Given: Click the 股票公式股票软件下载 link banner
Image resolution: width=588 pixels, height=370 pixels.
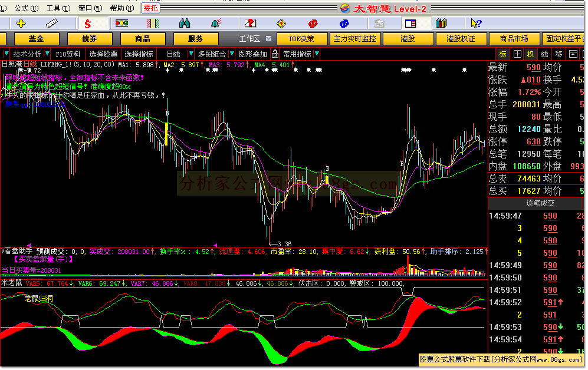Looking at the screenshot, I should 501,359.
